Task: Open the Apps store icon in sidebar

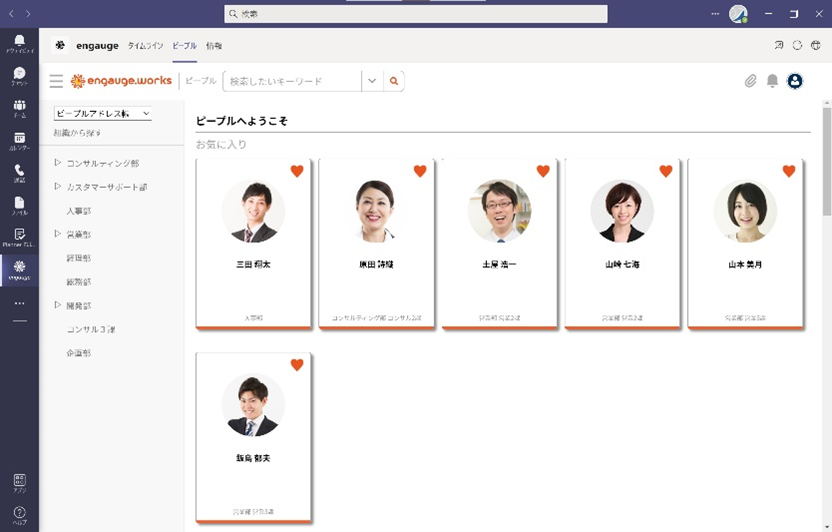Action: point(19,483)
